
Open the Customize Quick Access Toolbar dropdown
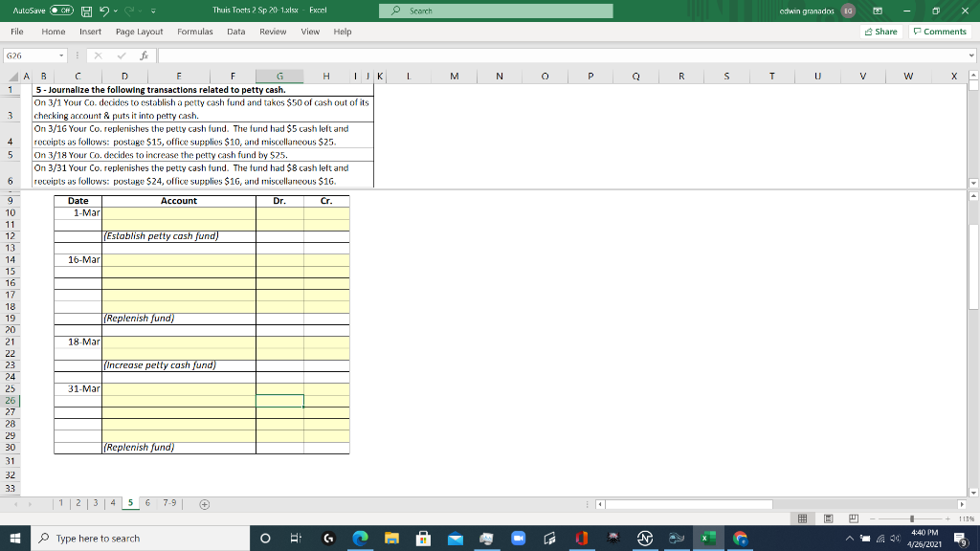(x=153, y=11)
